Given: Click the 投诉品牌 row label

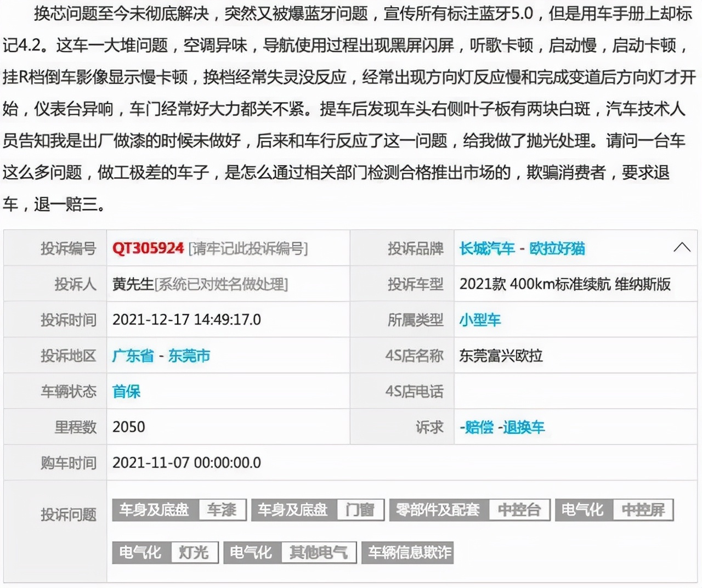Looking at the screenshot, I should pyautogui.click(x=415, y=248).
